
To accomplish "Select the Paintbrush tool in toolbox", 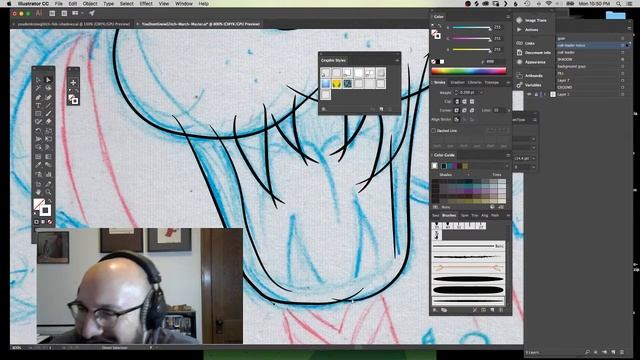I will tap(49, 113).
